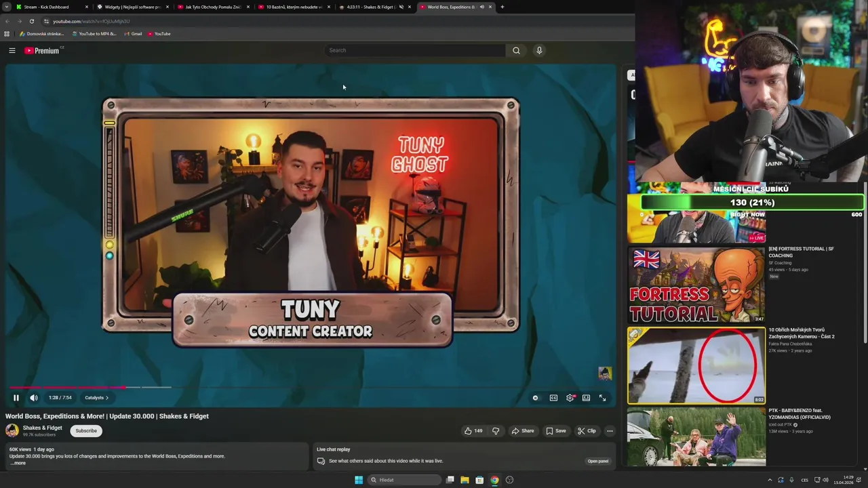Open a new browser tab
The image size is (868, 488).
(x=502, y=7)
